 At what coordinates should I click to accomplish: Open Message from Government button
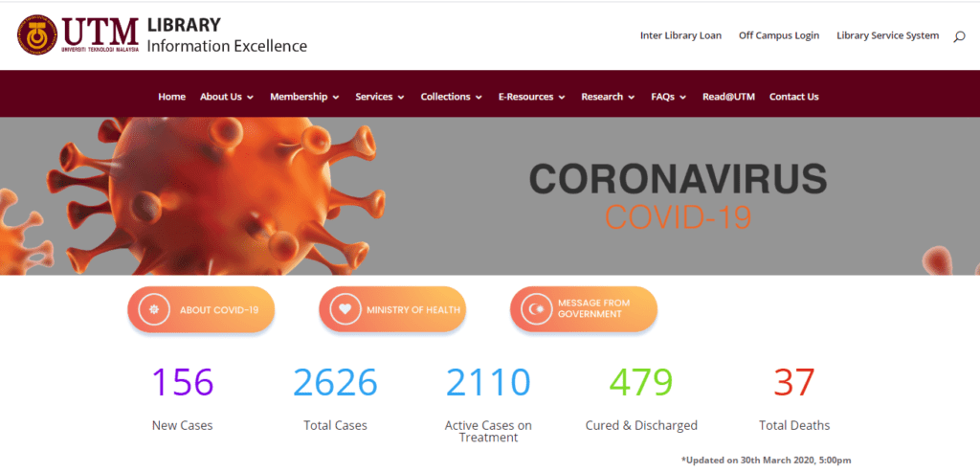pyautogui.click(x=584, y=309)
